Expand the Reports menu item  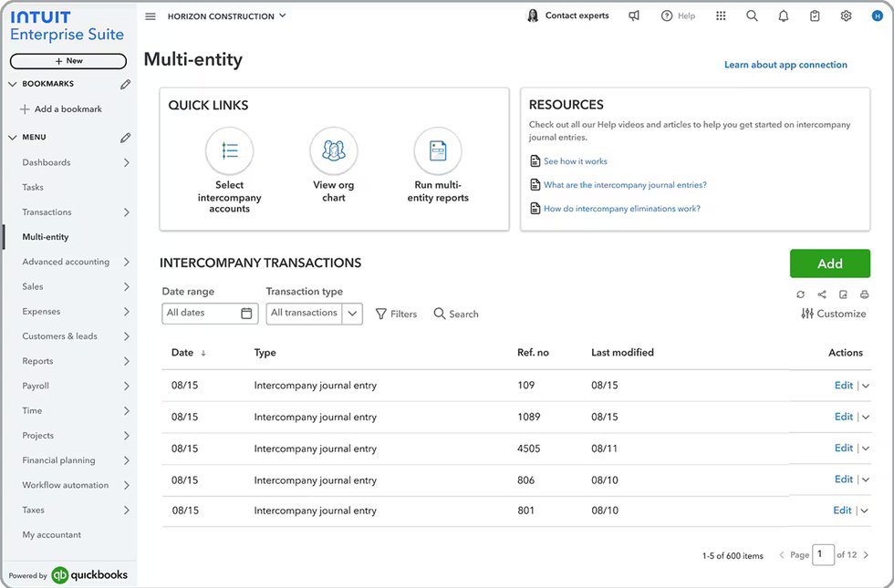tap(126, 361)
